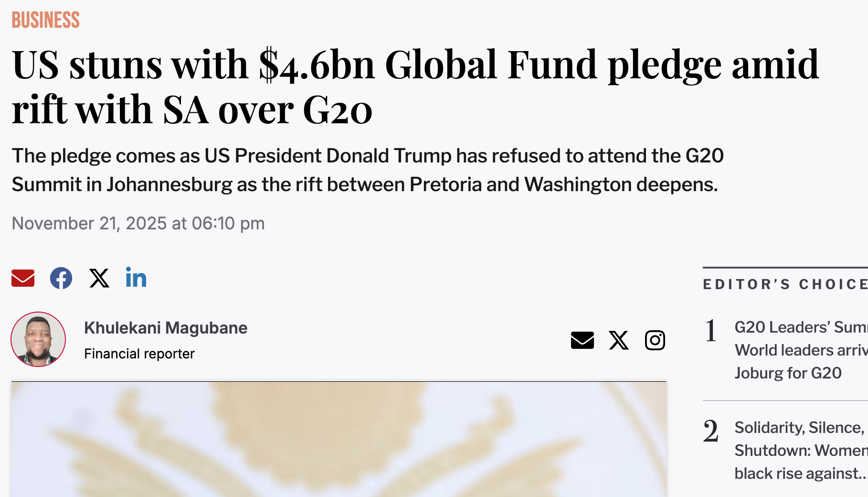868x497 pixels.
Task: Click Khulekani Magubane's profile photo
Action: (38, 339)
